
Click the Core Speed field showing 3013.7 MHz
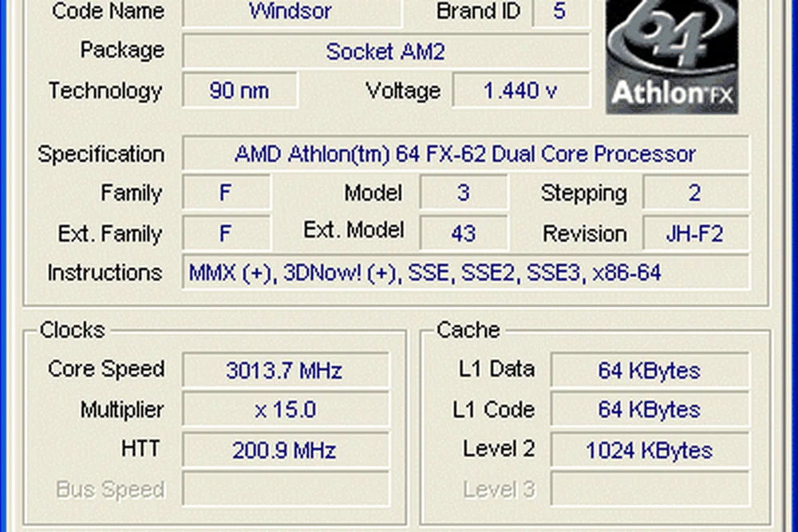coord(285,370)
